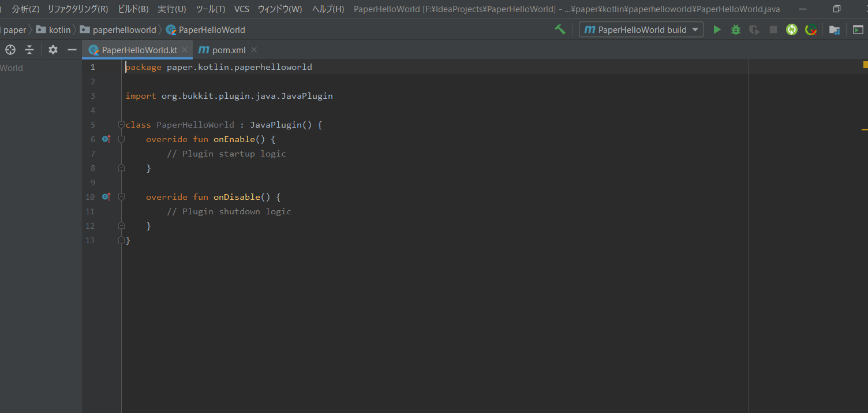Click the Build Project hammer icon

coord(560,29)
